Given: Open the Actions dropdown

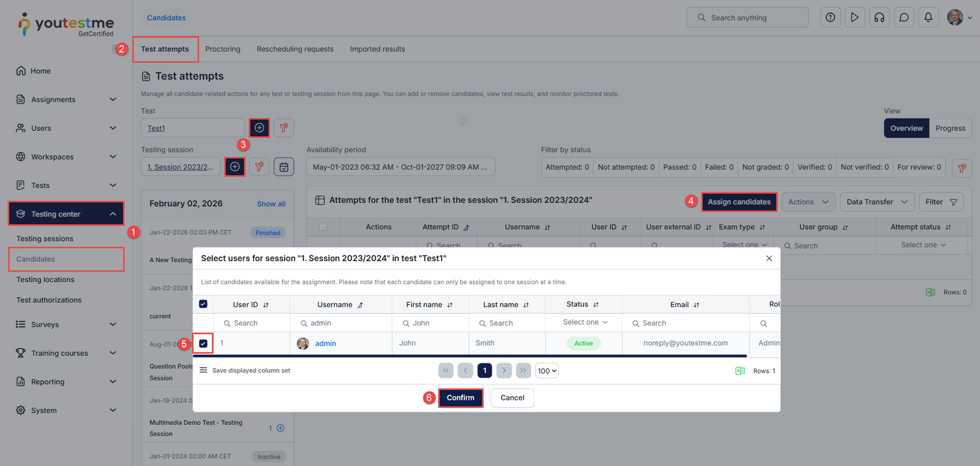Looking at the screenshot, I should coord(809,202).
